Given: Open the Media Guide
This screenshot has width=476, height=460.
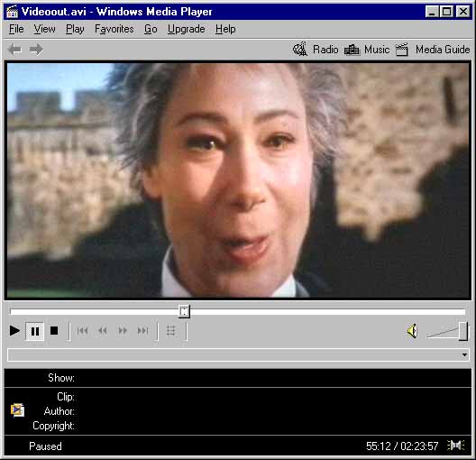Looking at the screenshot, I should pyautogui.click(x=433, y=50).
